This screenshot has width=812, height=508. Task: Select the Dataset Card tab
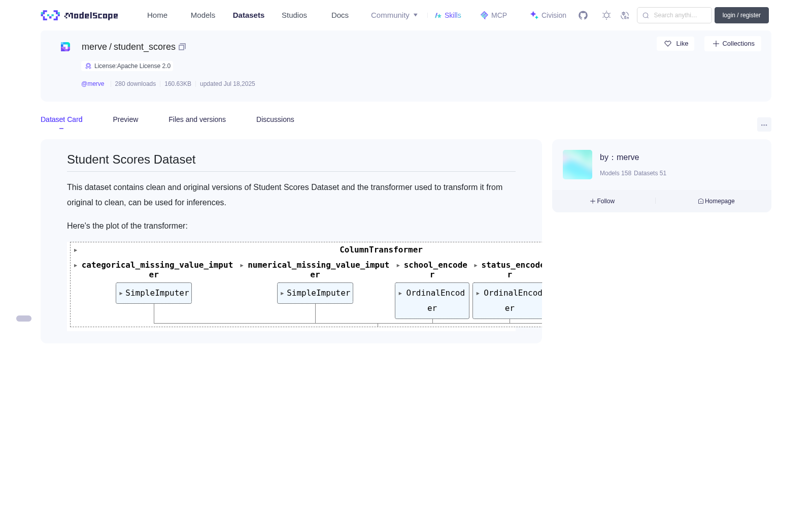click(x=61, y=119)
